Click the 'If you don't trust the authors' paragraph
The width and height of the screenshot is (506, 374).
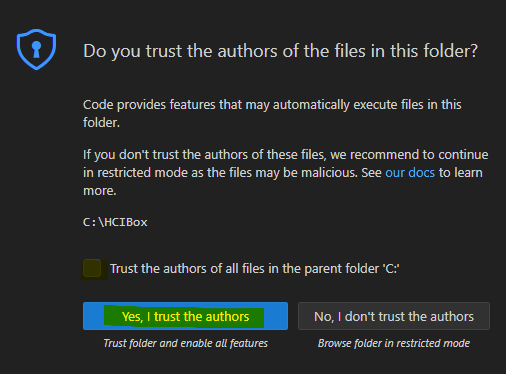pyautogui.click(x=285, y=173)
